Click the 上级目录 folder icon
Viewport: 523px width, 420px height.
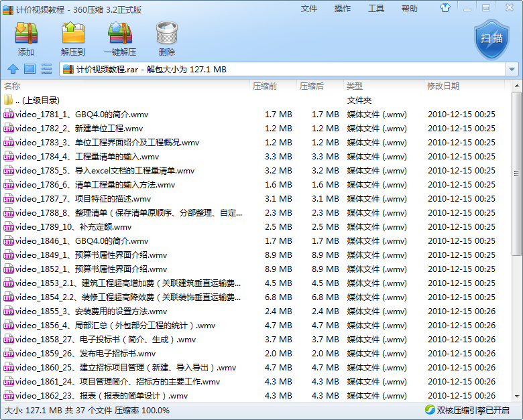[8, 100]
